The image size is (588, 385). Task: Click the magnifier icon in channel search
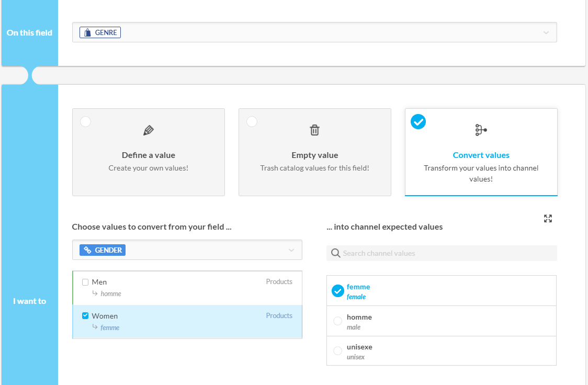(x=336, y=253)
